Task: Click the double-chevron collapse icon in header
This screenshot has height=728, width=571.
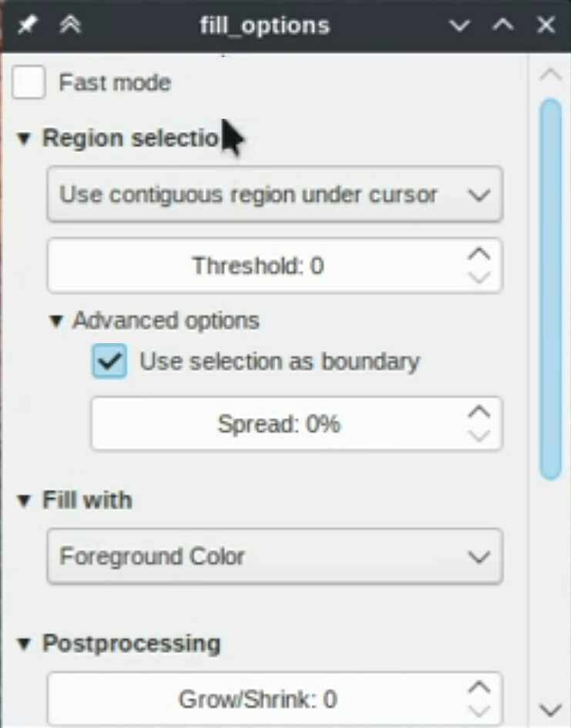Action: click(x=70, y=25)
